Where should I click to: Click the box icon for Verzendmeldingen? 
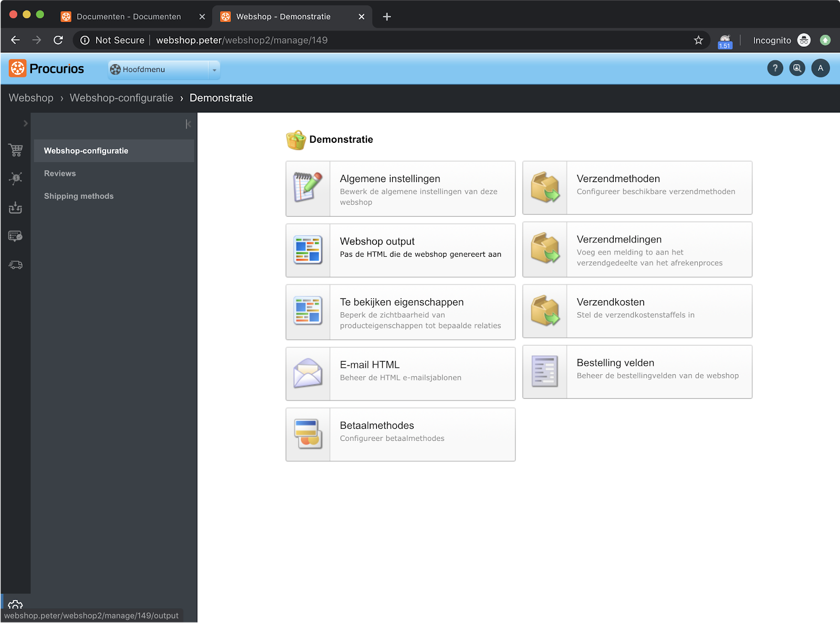[545, 248]
